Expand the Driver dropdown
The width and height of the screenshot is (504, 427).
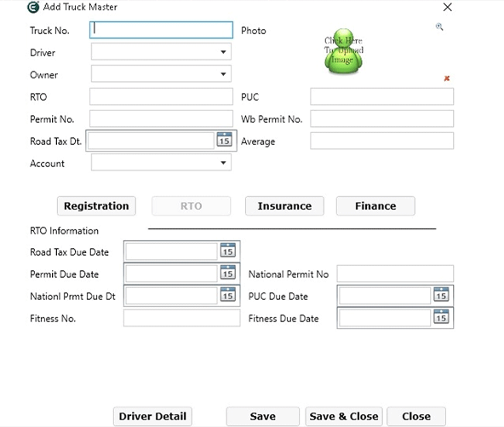[x=223, y=52]
